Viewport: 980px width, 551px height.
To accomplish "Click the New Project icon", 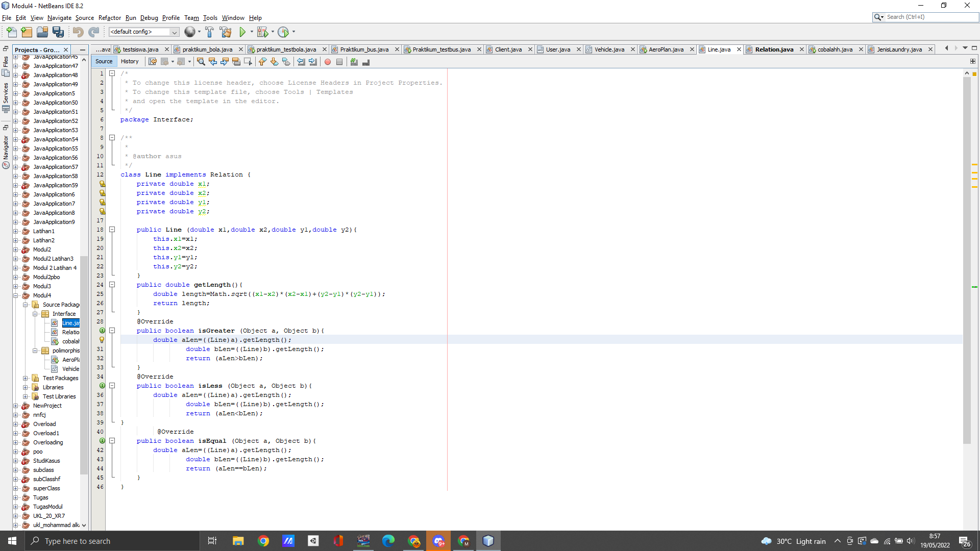I will pyautogui.click(x=27, y=32).
